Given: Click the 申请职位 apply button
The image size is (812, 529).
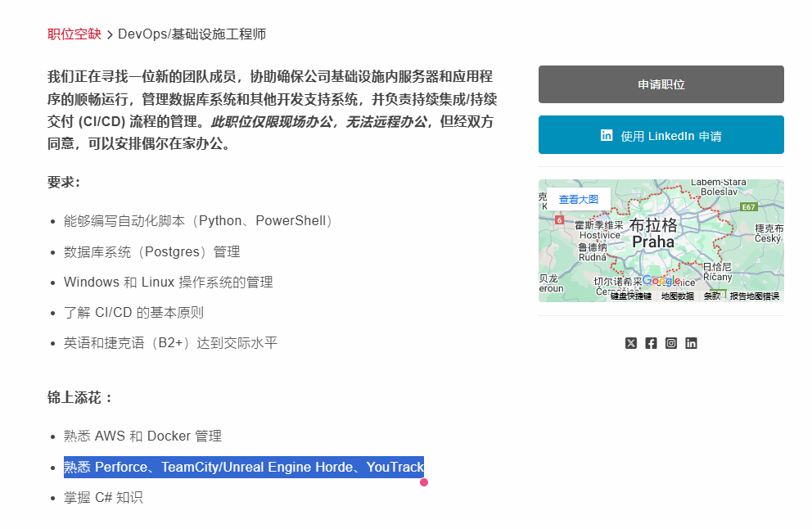Looking at the screenshot, I should pyautogui.click(x=661, y=84).
